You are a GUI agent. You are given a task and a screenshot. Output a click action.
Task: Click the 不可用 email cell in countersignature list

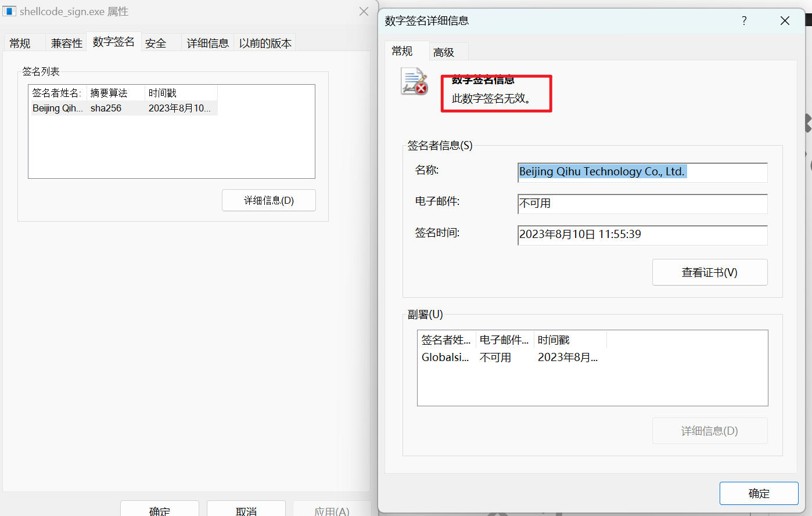(x=495, y=358)
